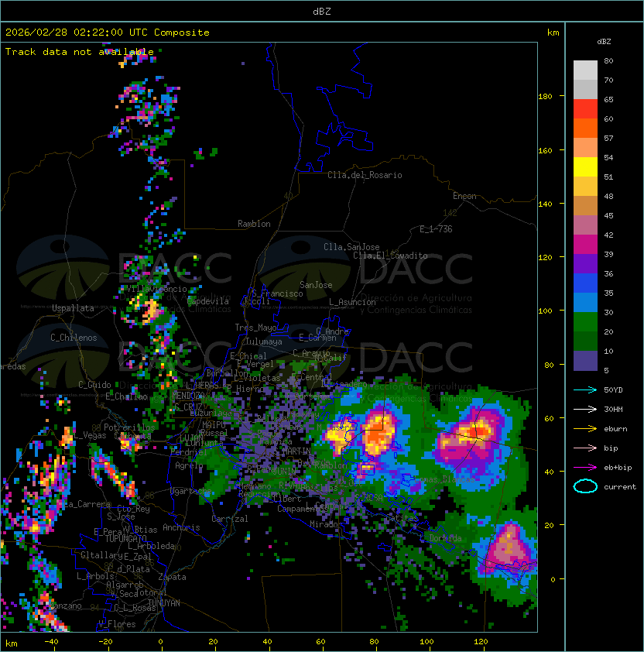Image resolution: width=644 pixels, height=652 pixels.
Task: Click the 'L_Vegas' map label
Action: pos(90,435)
